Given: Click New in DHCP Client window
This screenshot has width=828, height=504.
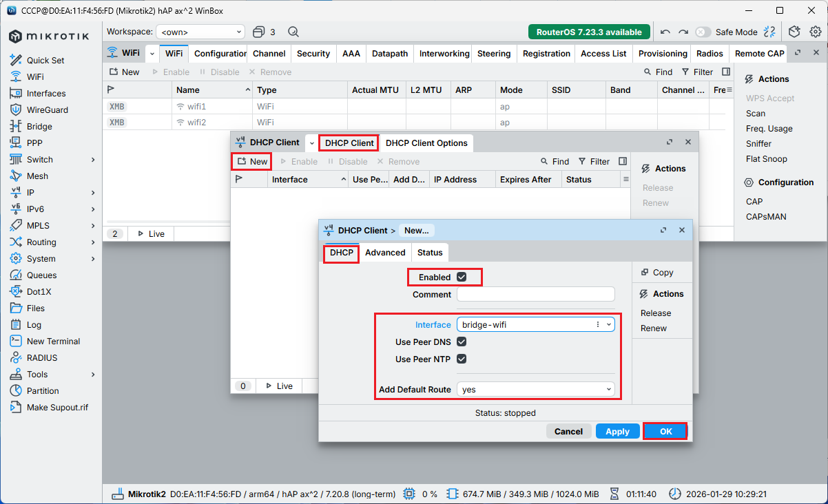Looking at the screenshot, I should [252, 161].
